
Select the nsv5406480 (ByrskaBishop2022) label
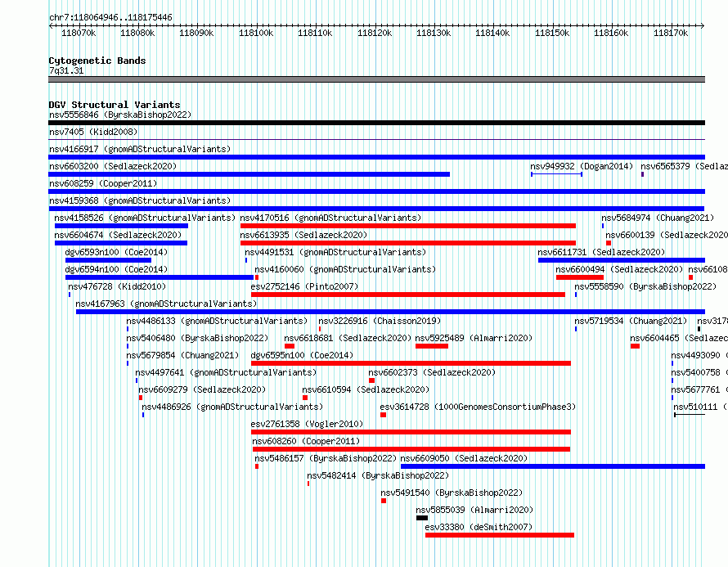(x=197, y=338)
